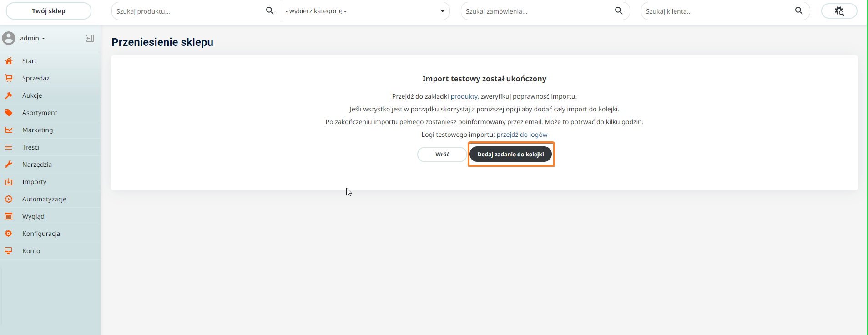Click the Narzędzia wrench icon
Viewport: 868px width, 335px height.
click(x=9, y=165)
